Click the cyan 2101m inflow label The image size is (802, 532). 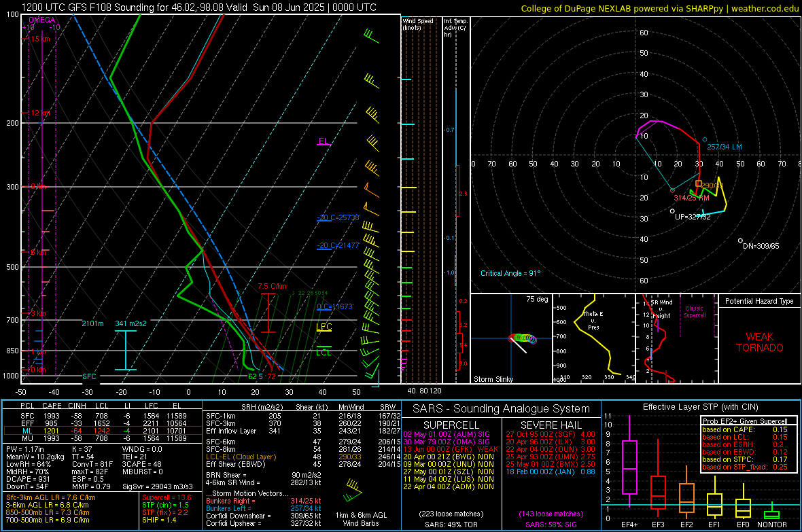pos(92,323)
